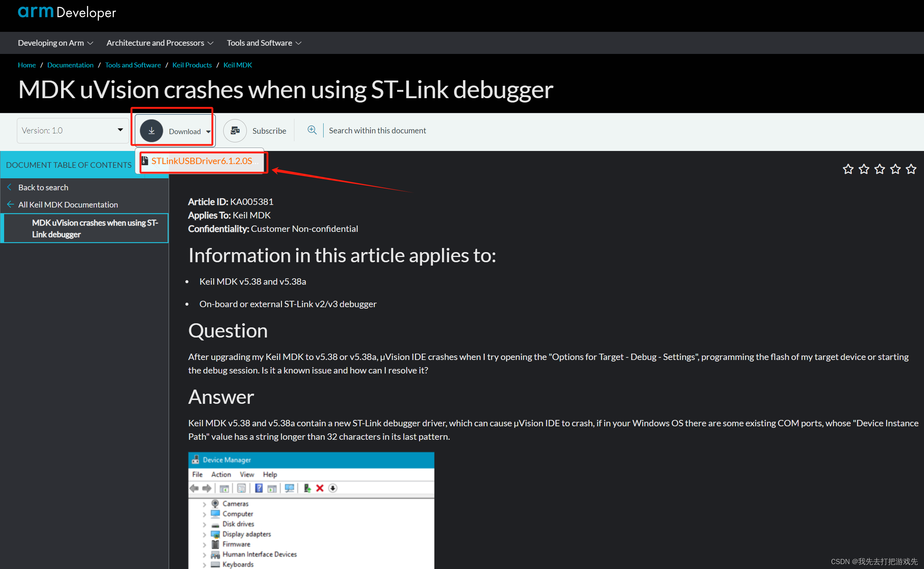The height and width of the screenshot is (569, 924).
Task: Click the Device Manager title bar icon
Action: point(195,460)
